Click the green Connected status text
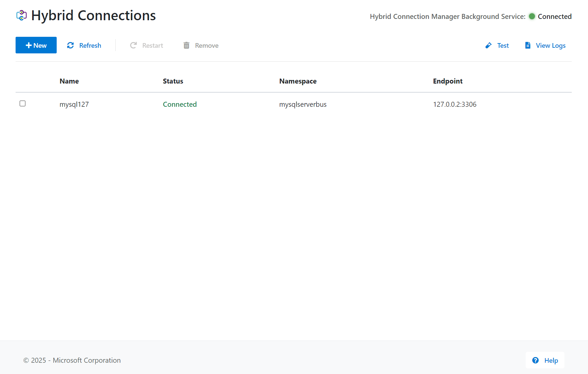 180,104
